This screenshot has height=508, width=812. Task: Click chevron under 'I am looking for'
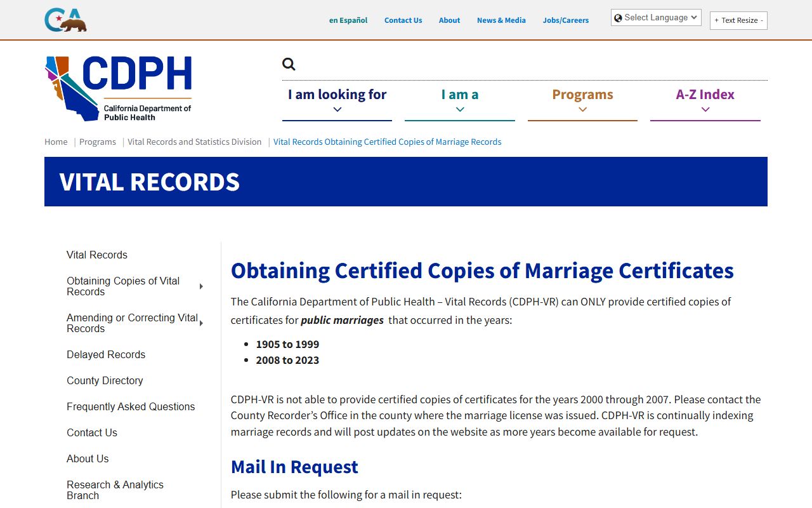pyautogui.click(x=337, y=110)
